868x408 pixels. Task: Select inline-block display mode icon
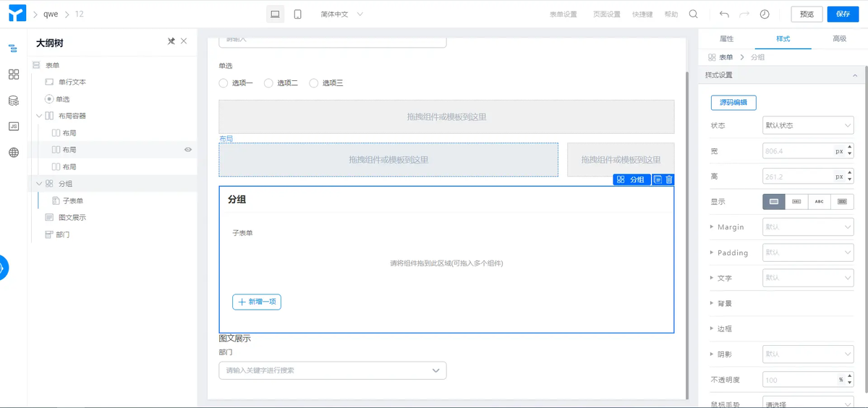[x=796, y=202]
